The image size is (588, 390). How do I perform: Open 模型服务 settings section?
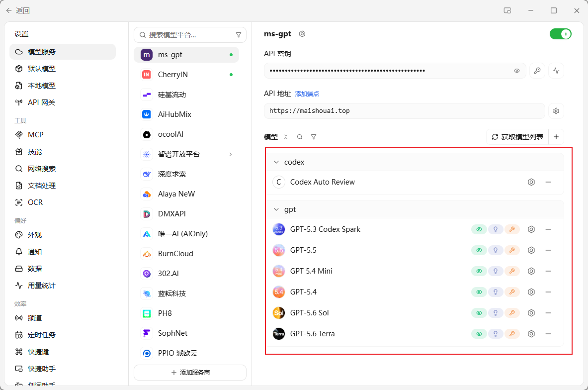coord(63,52)
